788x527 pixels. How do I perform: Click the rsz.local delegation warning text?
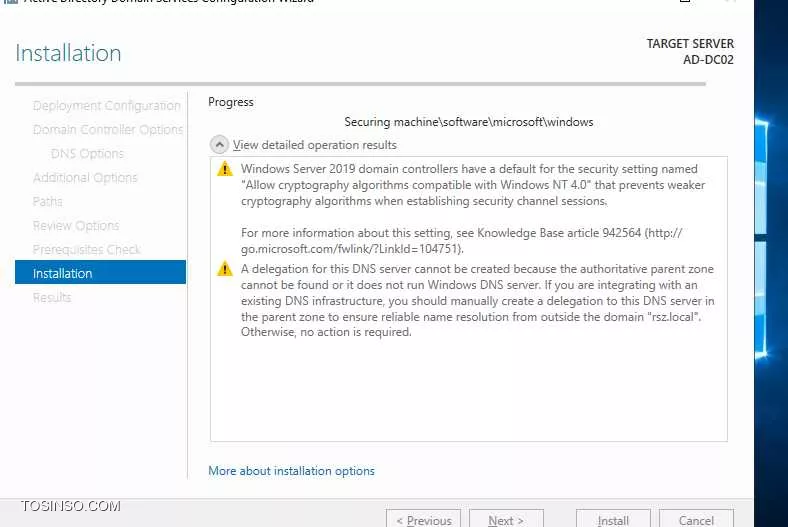click(x=477, y=300)
